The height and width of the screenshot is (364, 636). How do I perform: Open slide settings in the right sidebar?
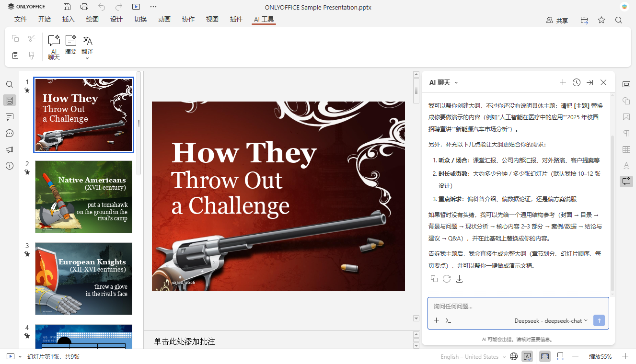coord(626,84)
